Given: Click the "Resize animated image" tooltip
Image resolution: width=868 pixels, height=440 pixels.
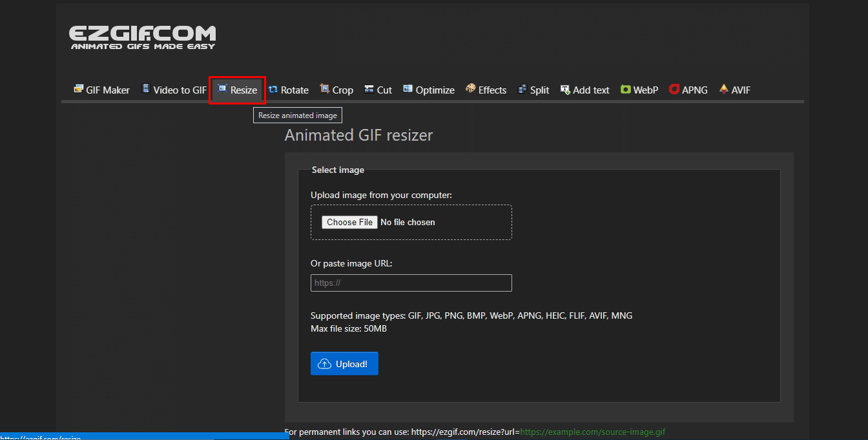Looking at the screenshot, I should pyautogui.click(x=298, y=115).
